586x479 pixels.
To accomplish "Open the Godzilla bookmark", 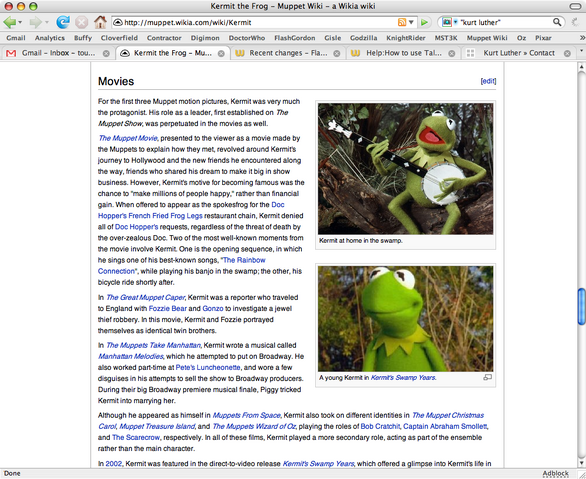I will (x=364, y=38).
